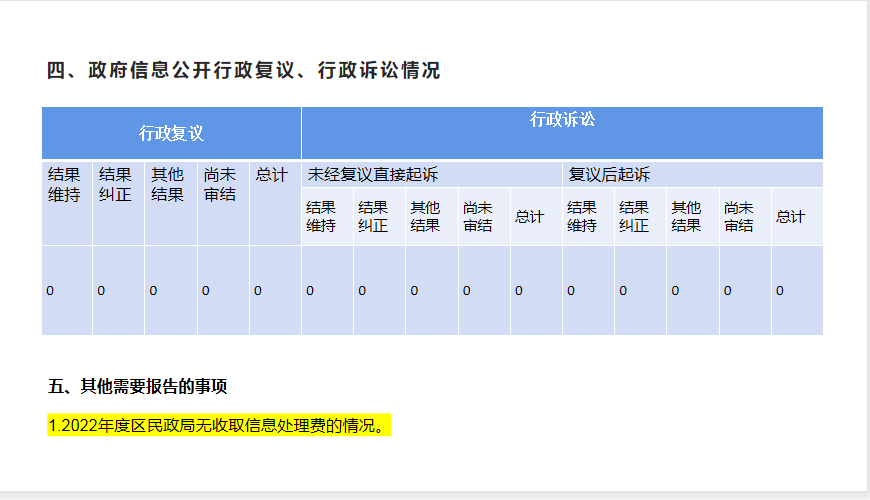This screenshot has height=500, width=870.
Task: Click 其他结果 under 未经复议直接起诉
Action: pos(432,216)
